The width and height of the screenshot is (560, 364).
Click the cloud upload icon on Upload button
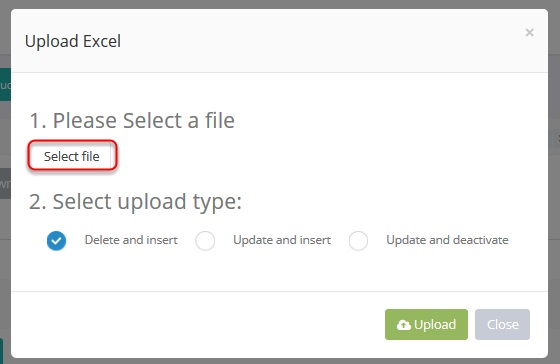click(x=404, y=325)
